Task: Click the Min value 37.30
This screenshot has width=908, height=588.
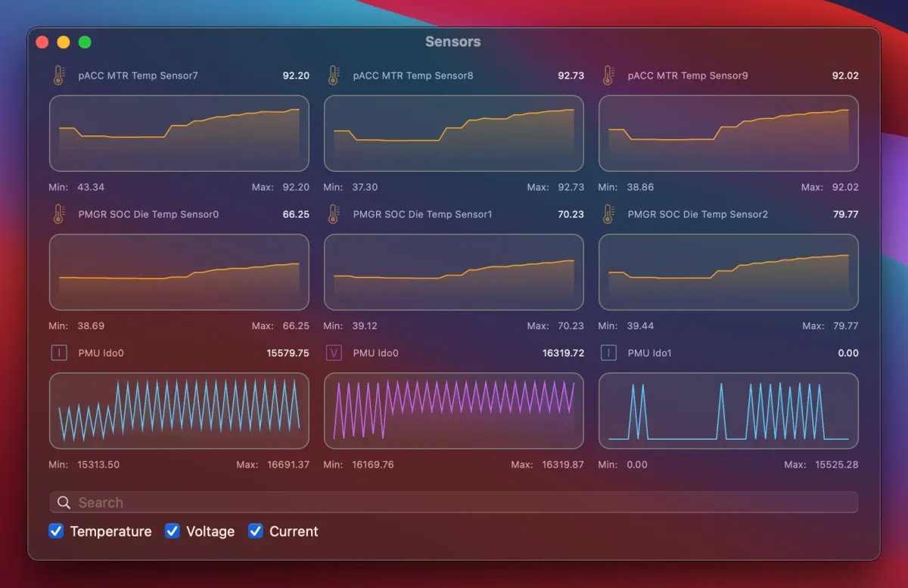Action: (365, 187)
